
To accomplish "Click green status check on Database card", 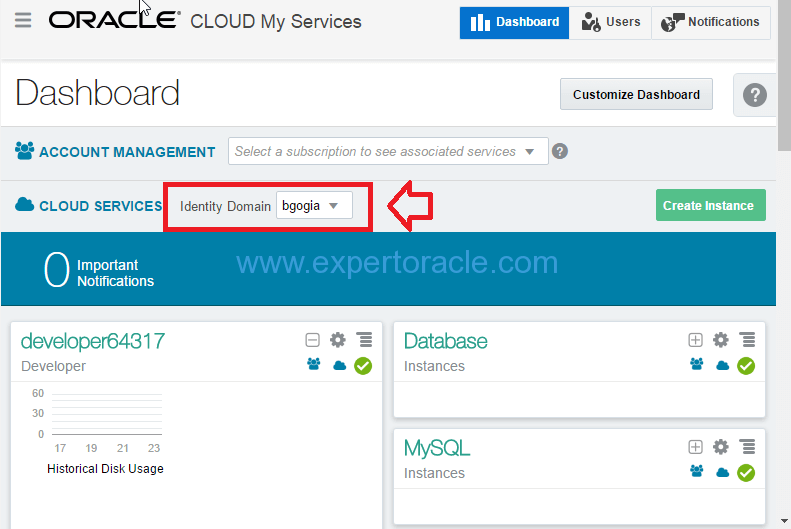I will click(x=746, y=366).
